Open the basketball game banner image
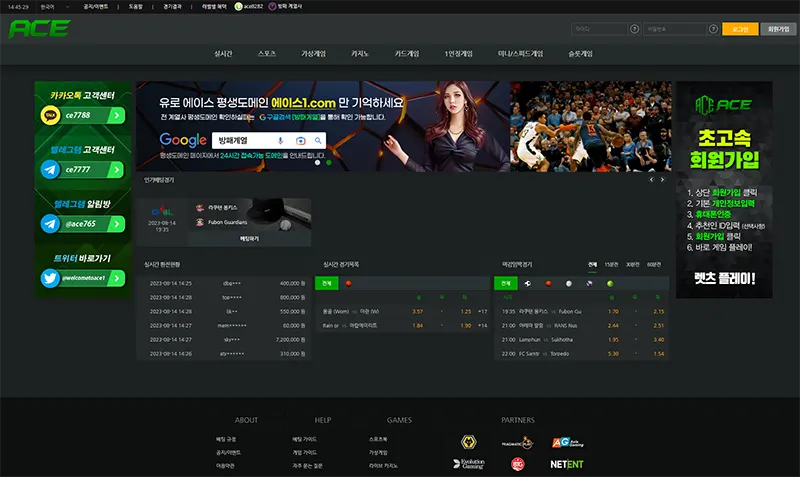Viewport: 800px width, 477px height. coord(591,126)
